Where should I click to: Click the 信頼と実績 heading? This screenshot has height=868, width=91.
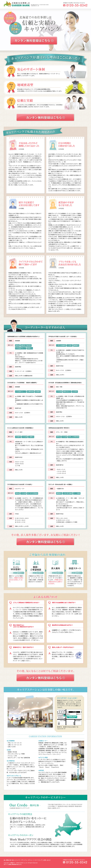tap(25, 100)
